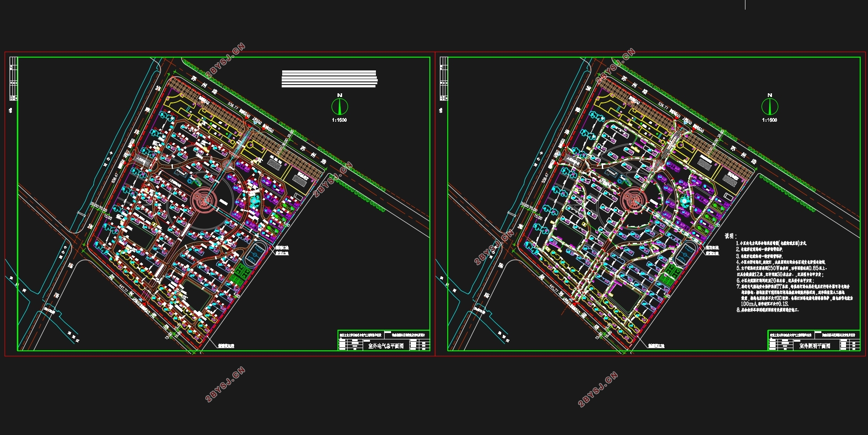Select note 5 mentioning 250W lamps
The width and height of the screenshot is (868, 435).
(781, 268)
